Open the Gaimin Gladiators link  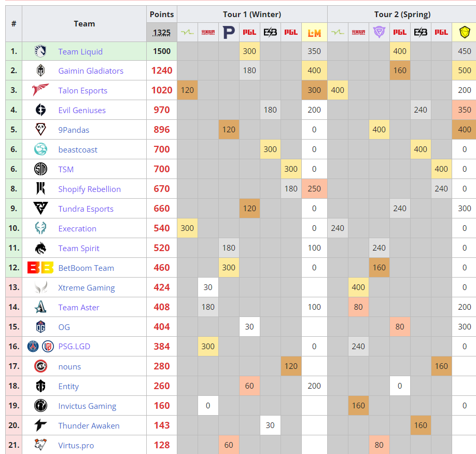click(x=91, y=71)
